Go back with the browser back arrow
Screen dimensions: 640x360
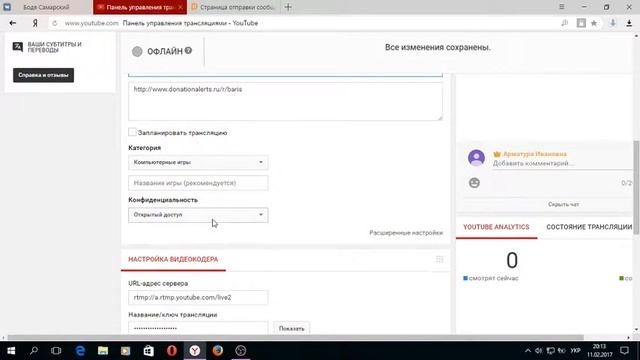(x=13, y=23)
